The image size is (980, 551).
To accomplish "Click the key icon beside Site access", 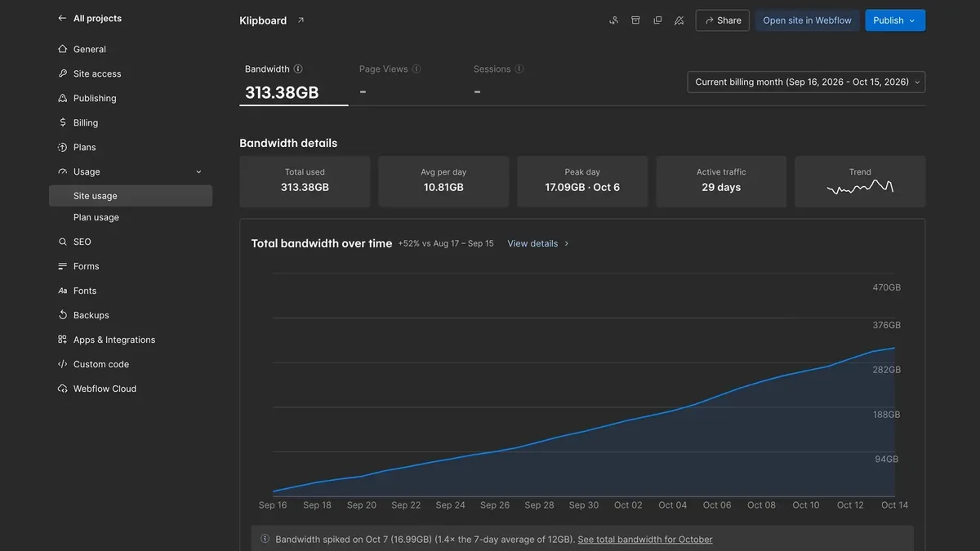I will coord(63,73).
